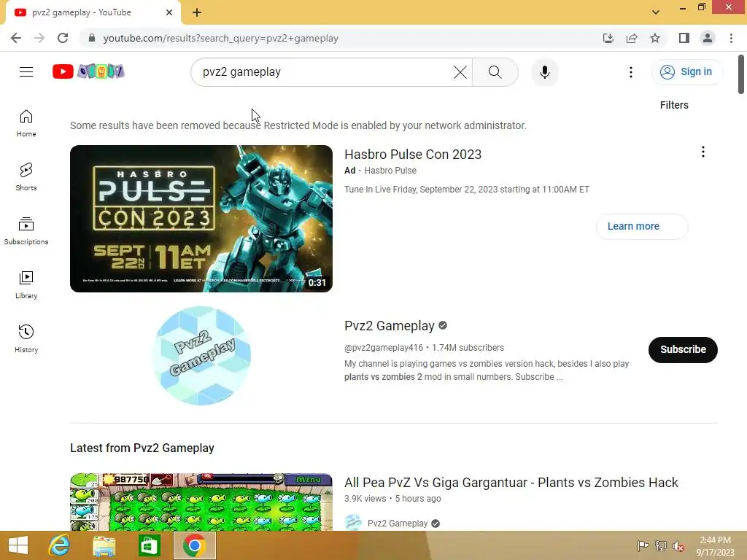Click Chrome icon in taskbar

(x=194, y=545)
